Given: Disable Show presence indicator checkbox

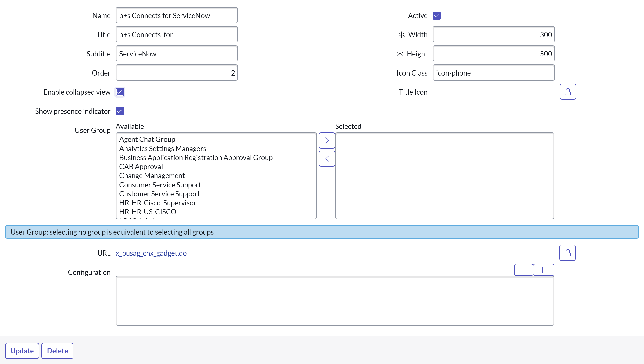Looking at the screenshot, I should (x=120, y=111).
